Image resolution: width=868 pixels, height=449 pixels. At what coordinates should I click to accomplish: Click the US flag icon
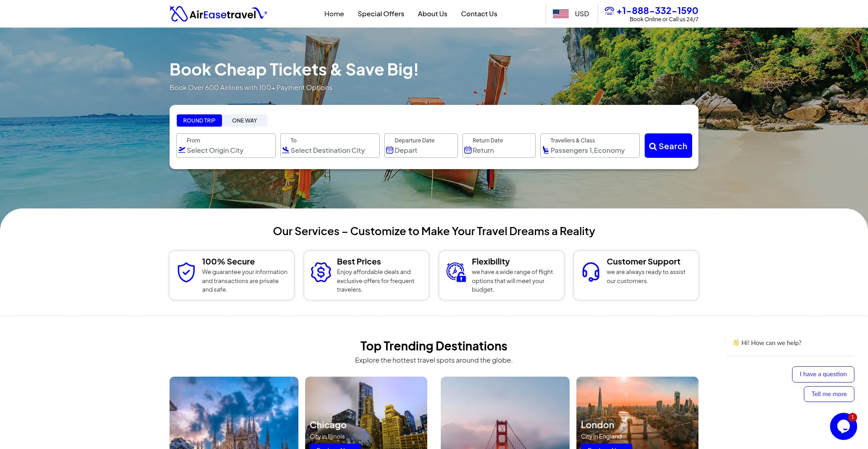[x=561, y=14]
